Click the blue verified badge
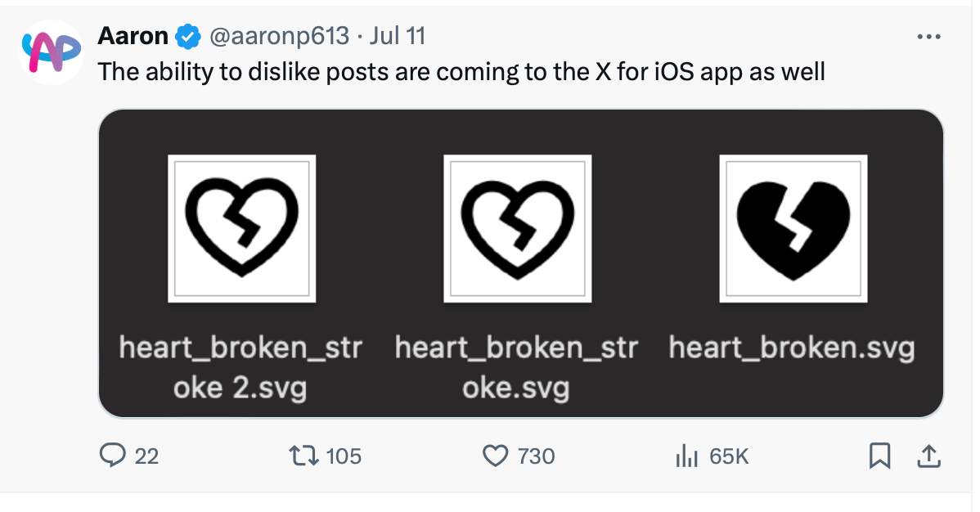 point(187,36)
